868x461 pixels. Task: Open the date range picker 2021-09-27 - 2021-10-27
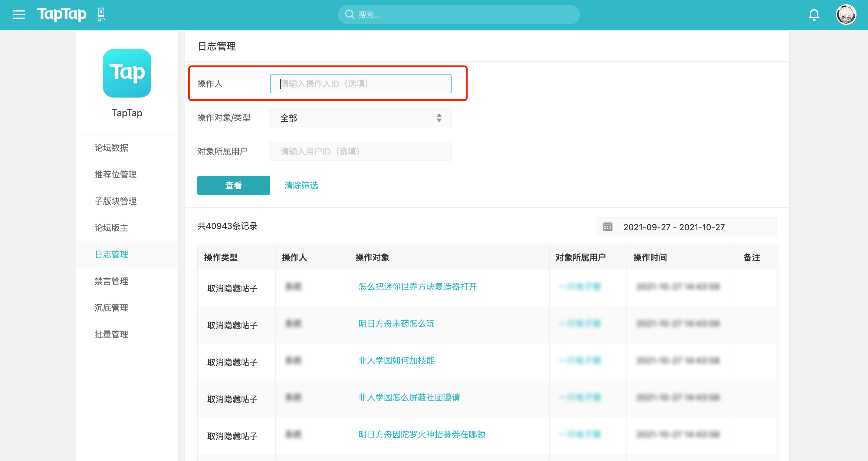pyautogui.click(x=674, y=227)
